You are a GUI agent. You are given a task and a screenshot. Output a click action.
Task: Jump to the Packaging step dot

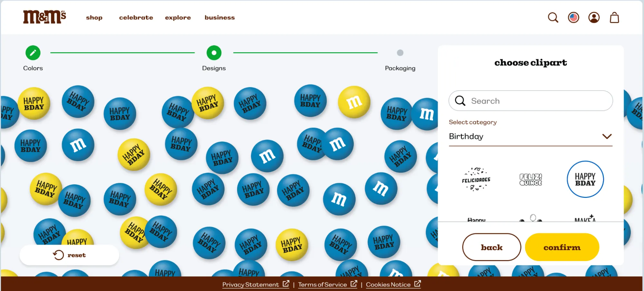coord(400,53)
